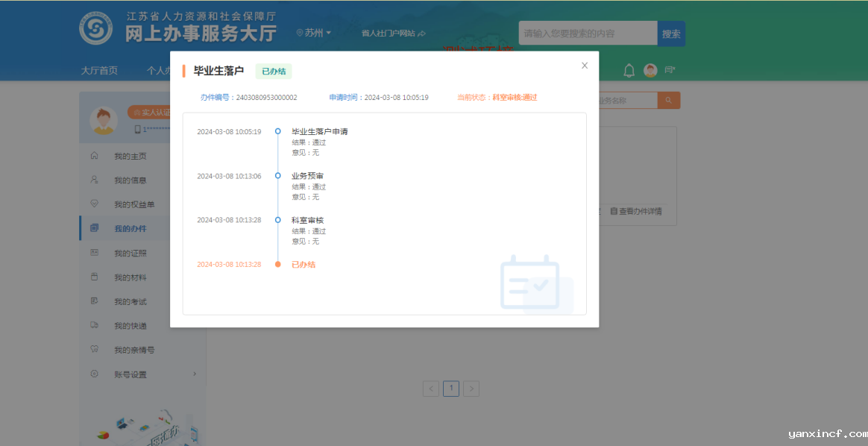Open 我的证照 in the sidebar
868x446 pixels.
(130, 253)
